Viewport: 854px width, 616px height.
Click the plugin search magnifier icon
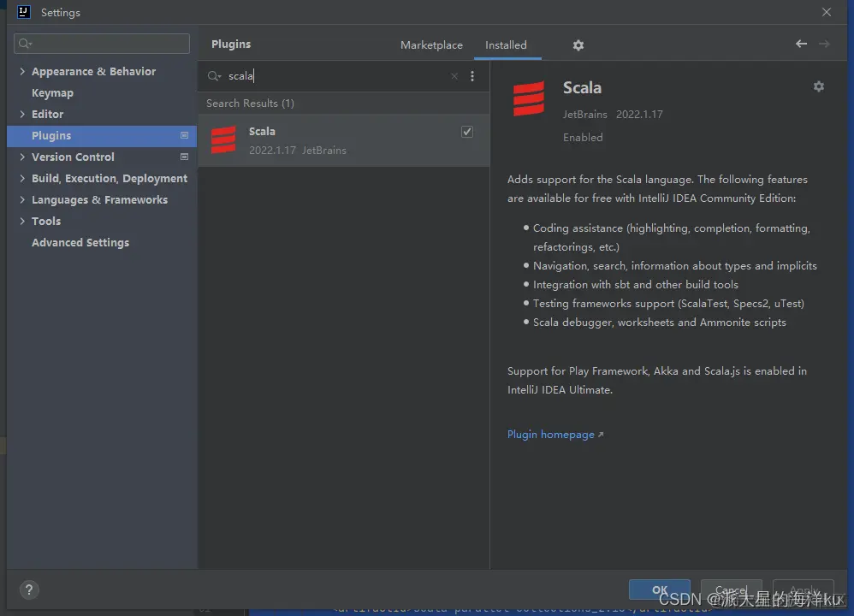pos(214,76)
